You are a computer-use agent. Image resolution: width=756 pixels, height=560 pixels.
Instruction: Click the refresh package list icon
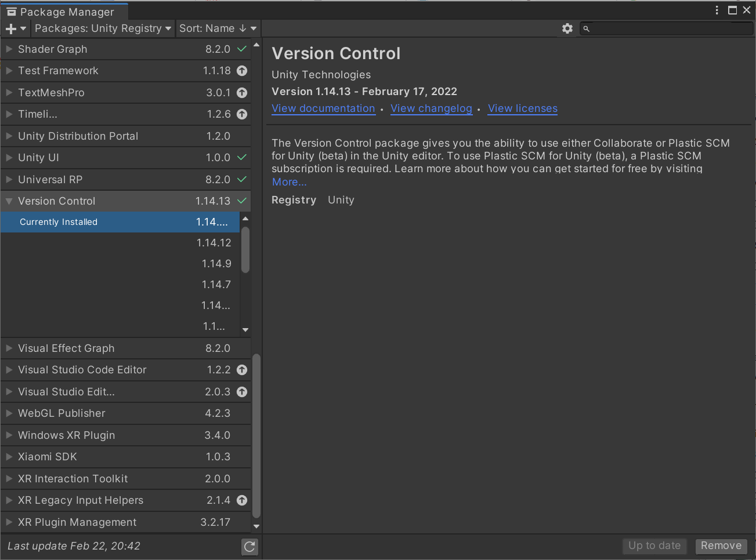249,546
